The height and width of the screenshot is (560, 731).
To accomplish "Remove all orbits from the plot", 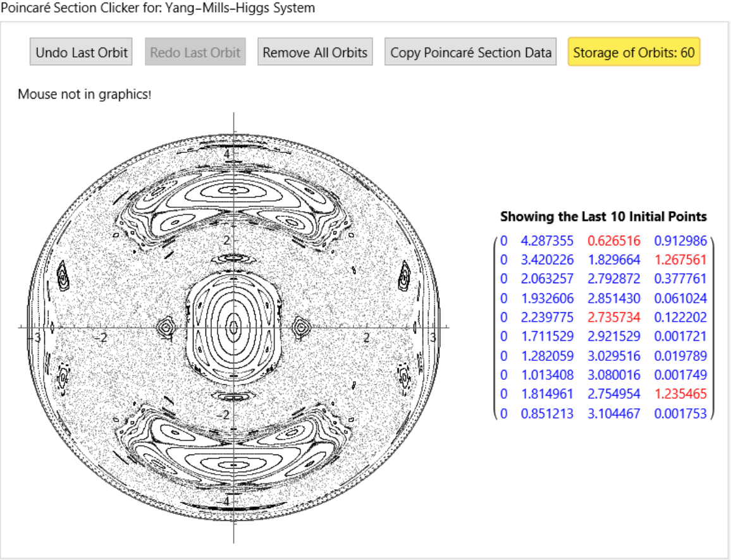I will pos(315,52).
